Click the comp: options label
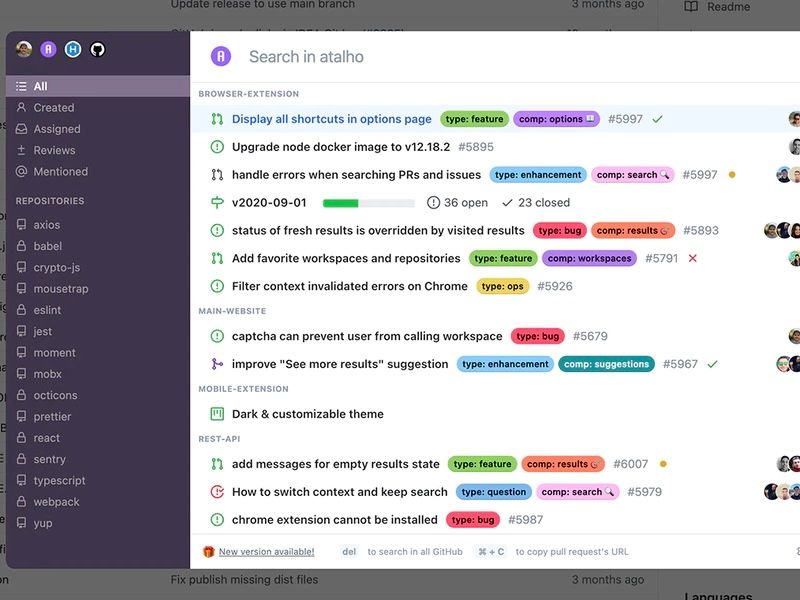Viewport: 800px width, 600px height. point(557,119)
